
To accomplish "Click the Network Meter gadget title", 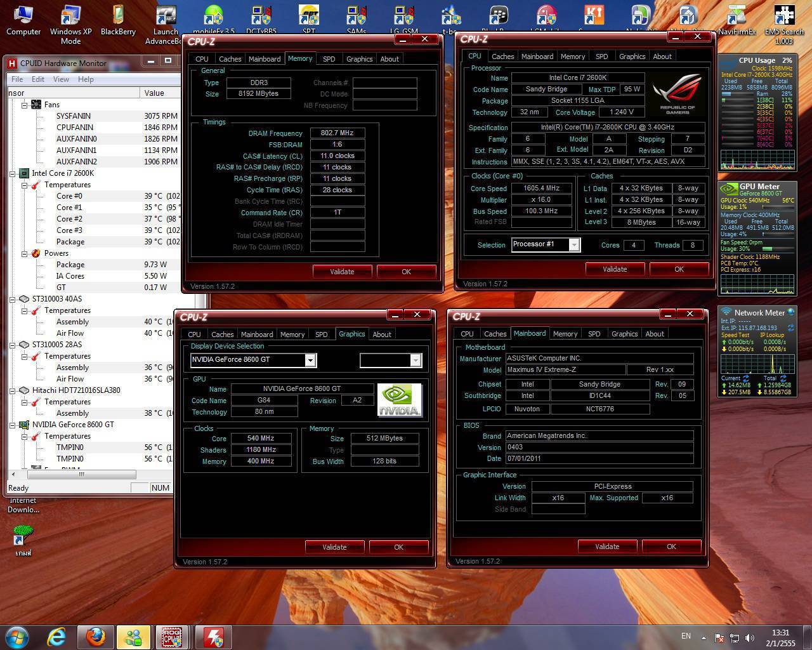I will 759,312.
